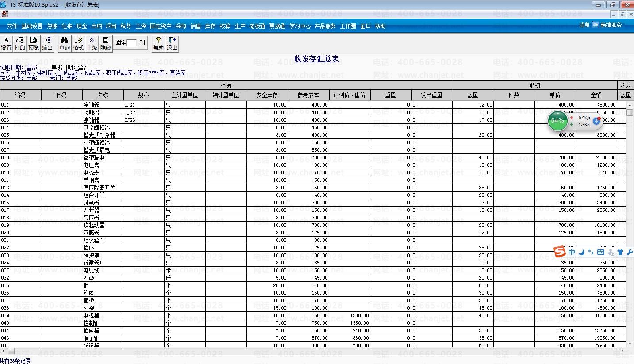
Task: Open the 工资 menu
Action: (141, 26)
